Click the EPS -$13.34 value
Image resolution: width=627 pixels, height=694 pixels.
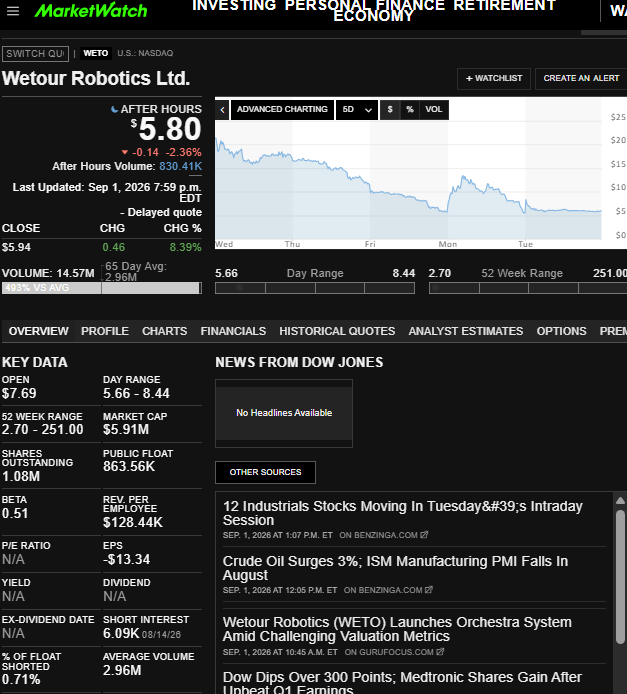click(127, 559)
